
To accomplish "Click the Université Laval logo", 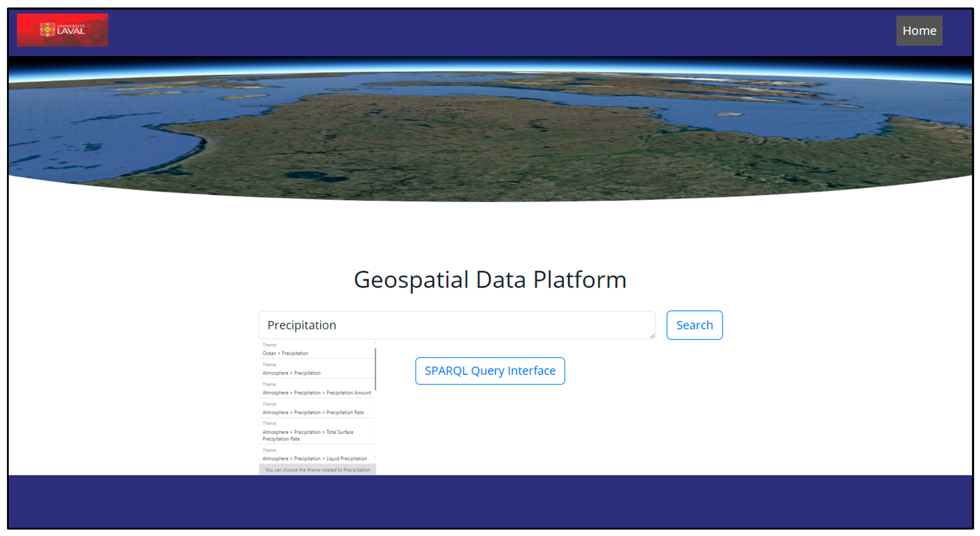I will pyautogui.click(x=62, y=30).
